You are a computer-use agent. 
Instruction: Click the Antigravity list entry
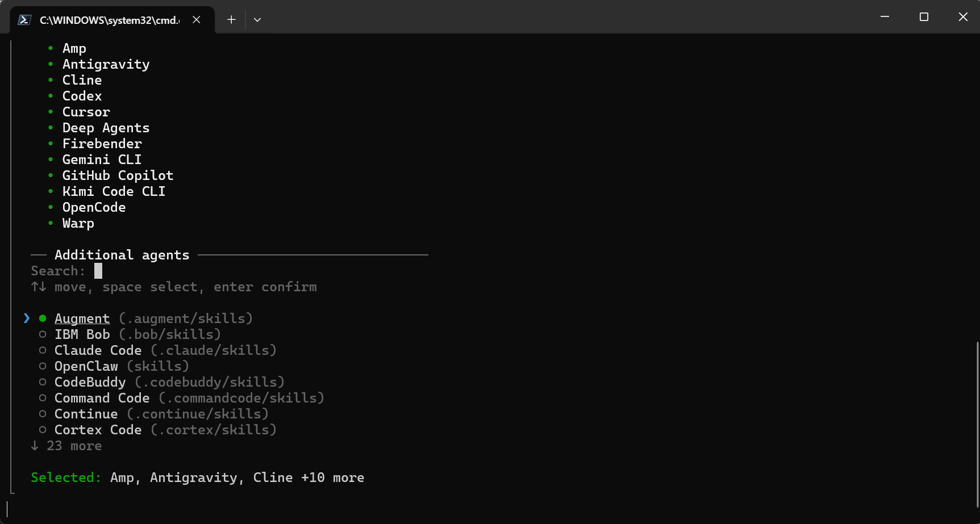(106, 64)
